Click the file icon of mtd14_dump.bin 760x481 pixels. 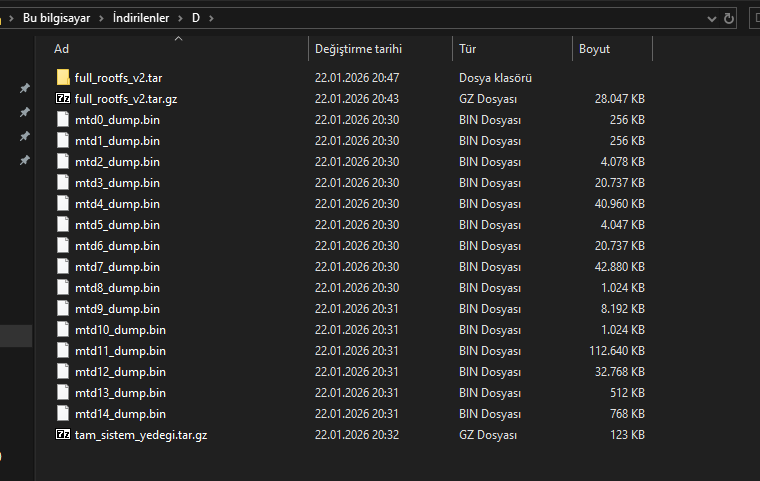pos(63,414)
